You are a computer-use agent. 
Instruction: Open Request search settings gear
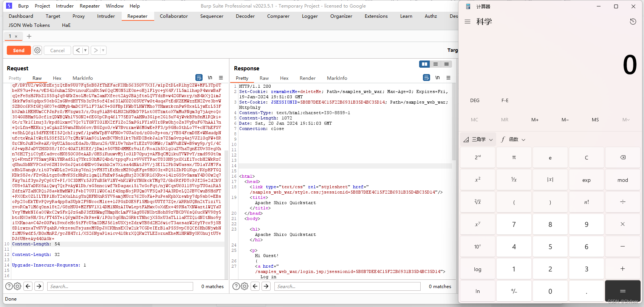17,287
